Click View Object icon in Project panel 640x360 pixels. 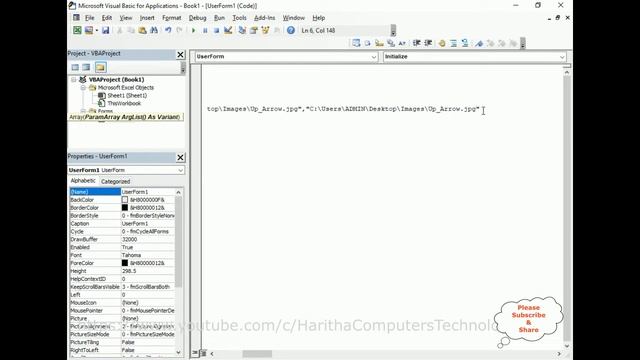tap(86, 67)
